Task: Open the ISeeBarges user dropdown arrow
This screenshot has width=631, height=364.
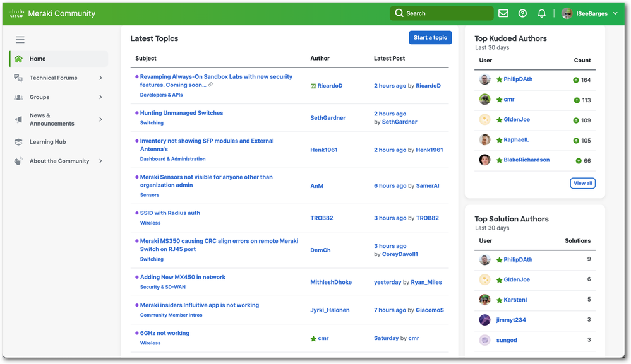Action: pyautogui.click(x=615, y=13)
